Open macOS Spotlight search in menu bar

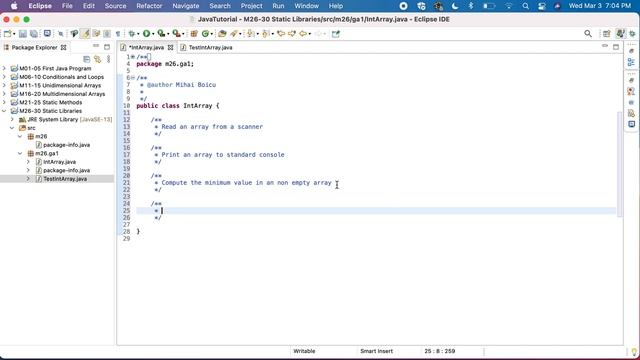(x=526, y=6)
